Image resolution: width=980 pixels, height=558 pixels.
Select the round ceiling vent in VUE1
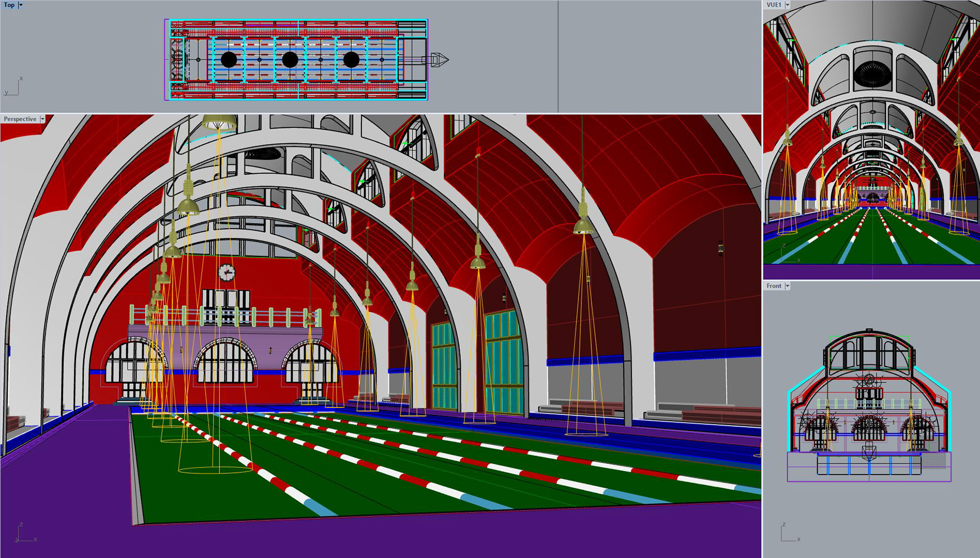872,75
